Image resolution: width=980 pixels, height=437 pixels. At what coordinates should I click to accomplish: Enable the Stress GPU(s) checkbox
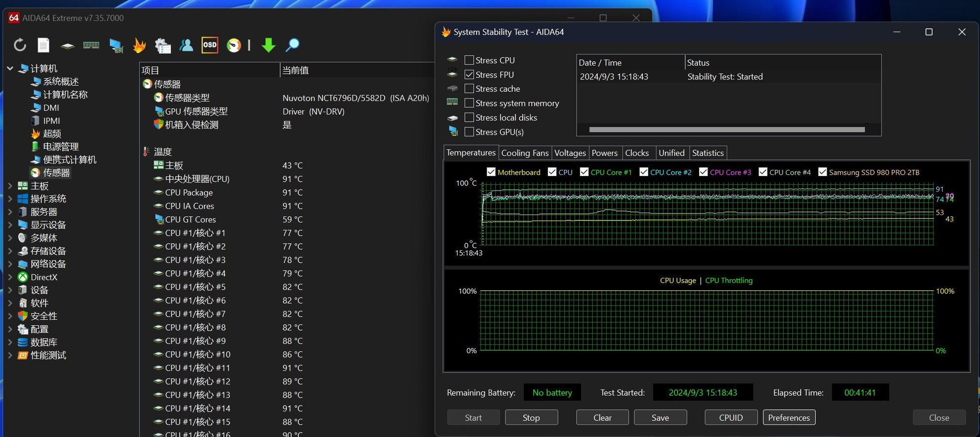[x=469, y=132]
